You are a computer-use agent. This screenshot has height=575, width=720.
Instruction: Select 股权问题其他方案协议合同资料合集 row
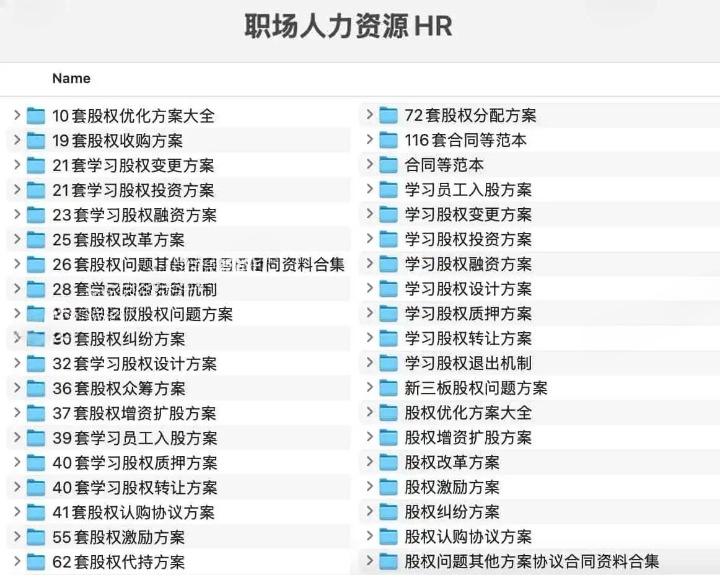pos(531,562)
